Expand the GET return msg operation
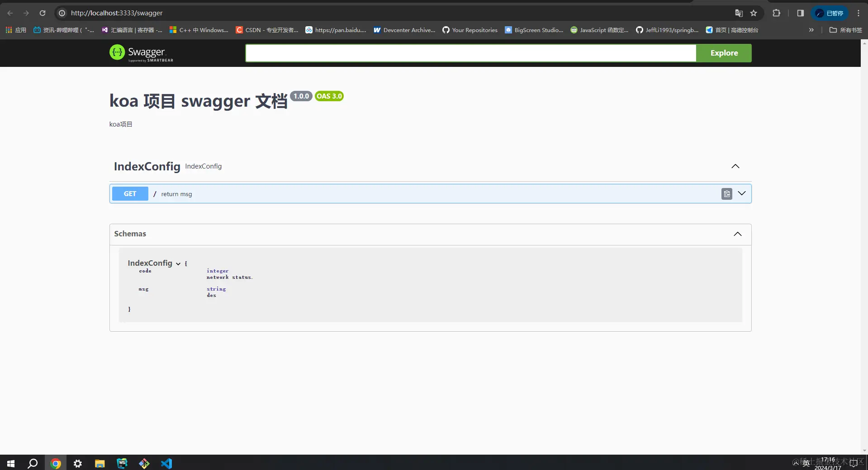This screenshot has width=868, height=470. pyautogui.click(x=741, y=193)
